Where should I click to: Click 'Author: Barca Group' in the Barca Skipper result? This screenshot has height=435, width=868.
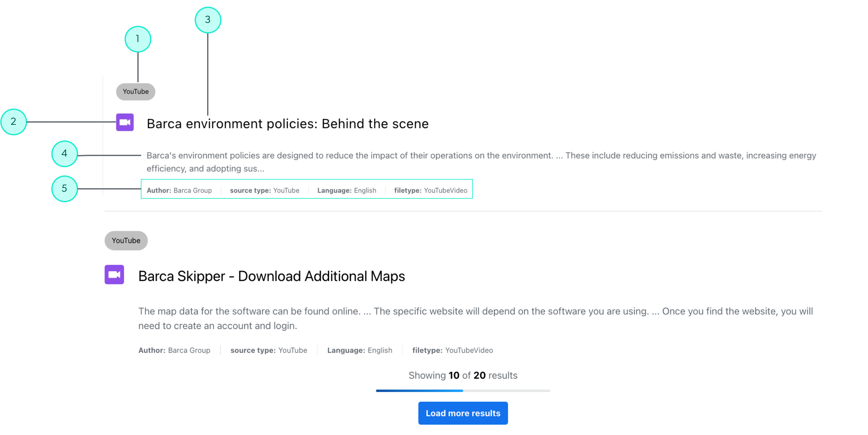point(174,350)
